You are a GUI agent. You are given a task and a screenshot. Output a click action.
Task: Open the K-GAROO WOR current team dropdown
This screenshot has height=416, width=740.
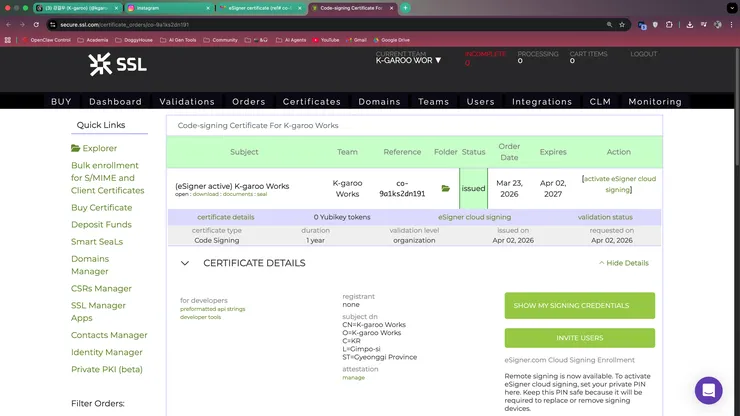(408, 60)
